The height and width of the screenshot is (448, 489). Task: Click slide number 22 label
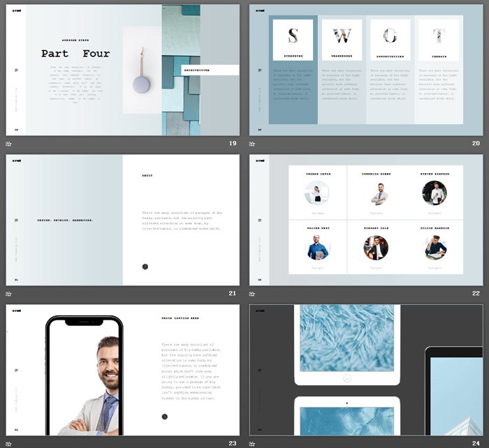(x=476, y=294)
